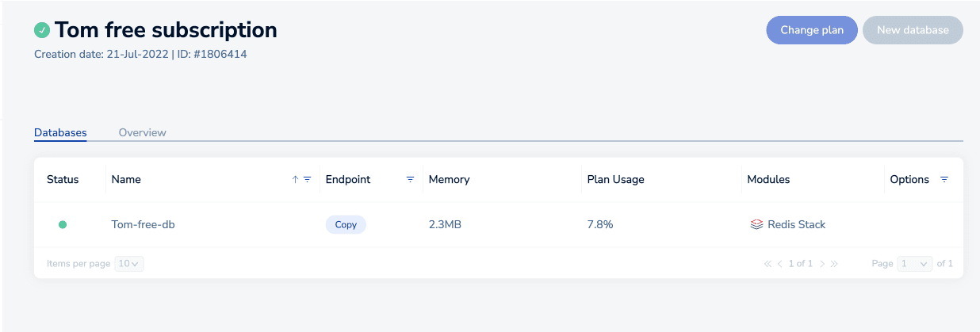Click the Plan Usage 7.8% value
This screenshot has height=332, width=980.
pyautogui.click(x=600, y=225)
